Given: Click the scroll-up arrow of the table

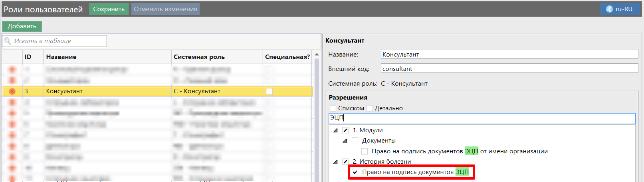Looking at the screenshot, I should point(317,55).
